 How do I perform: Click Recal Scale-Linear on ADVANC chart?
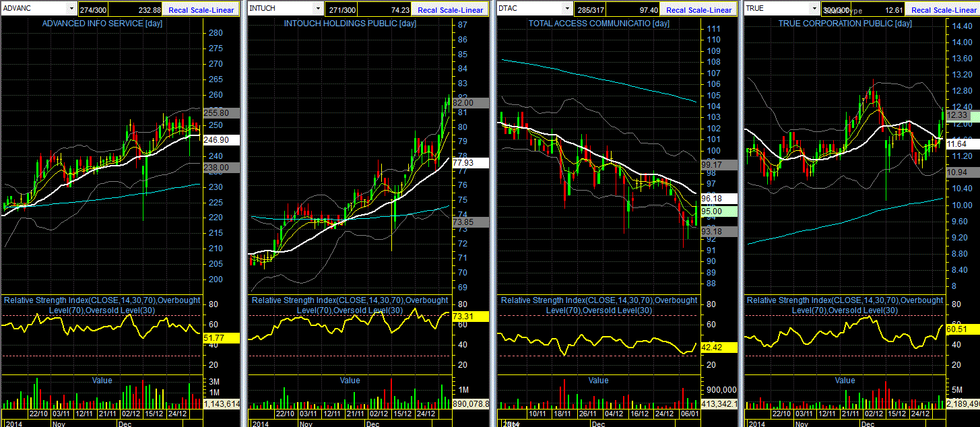(201, 10)
